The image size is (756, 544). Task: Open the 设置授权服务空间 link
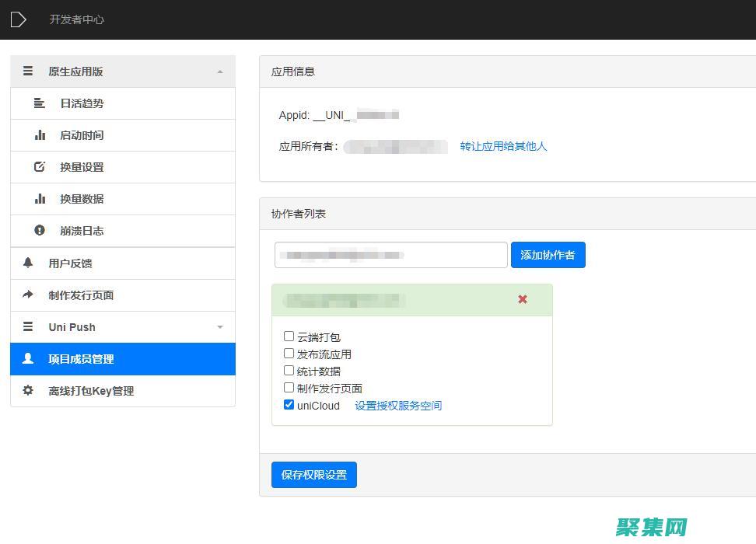tap(397, 405)
